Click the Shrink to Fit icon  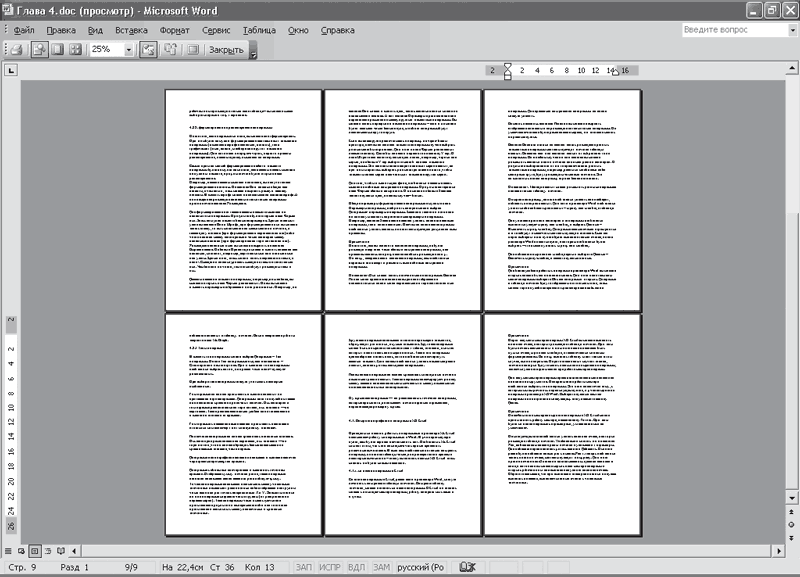click(170, 49)
